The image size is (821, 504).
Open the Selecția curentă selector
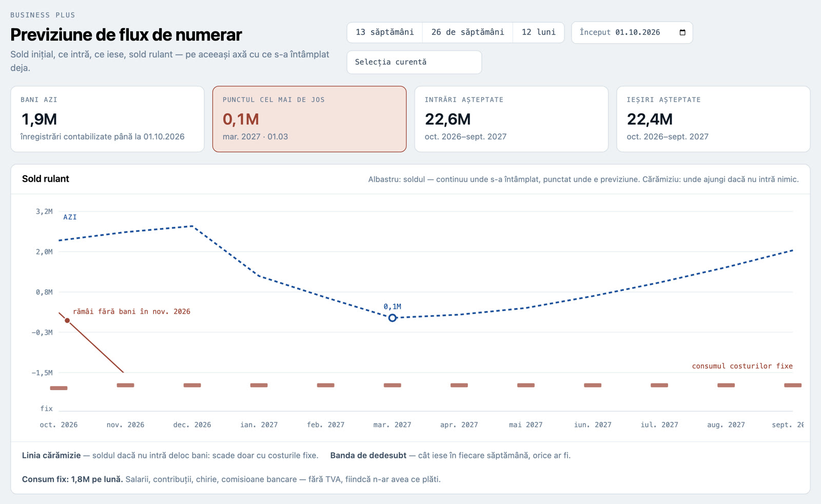click(x=414, y=62)
